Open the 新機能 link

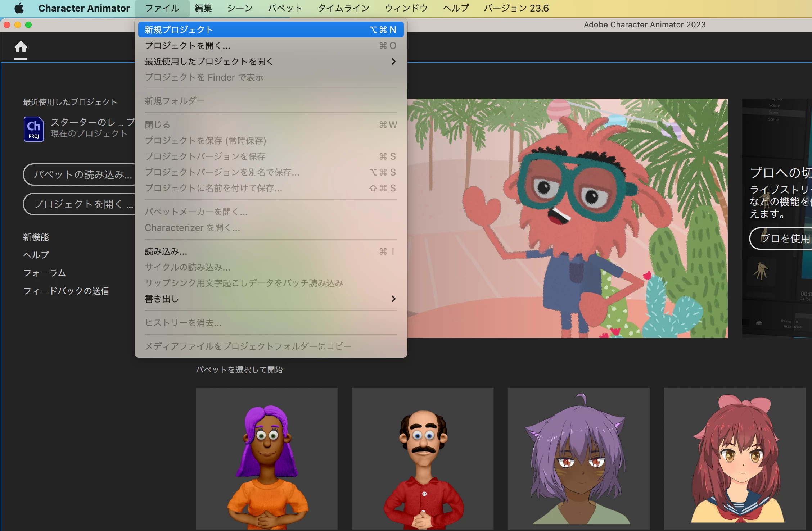[x=36, y=237]
